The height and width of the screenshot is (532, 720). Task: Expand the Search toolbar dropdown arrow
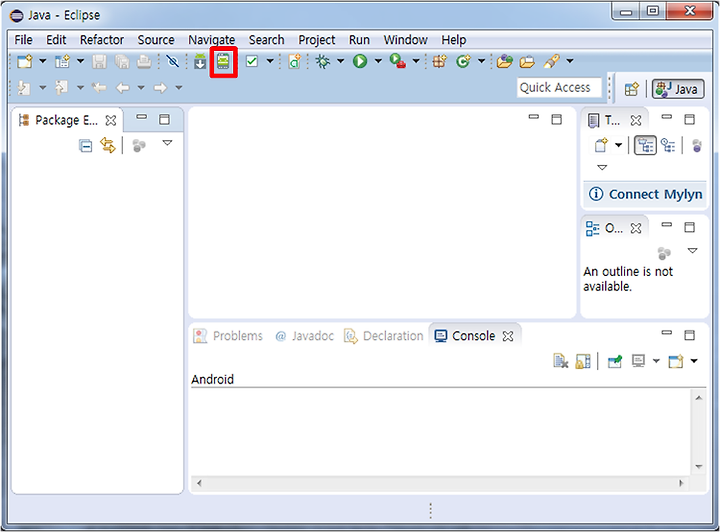click(570, 61)
